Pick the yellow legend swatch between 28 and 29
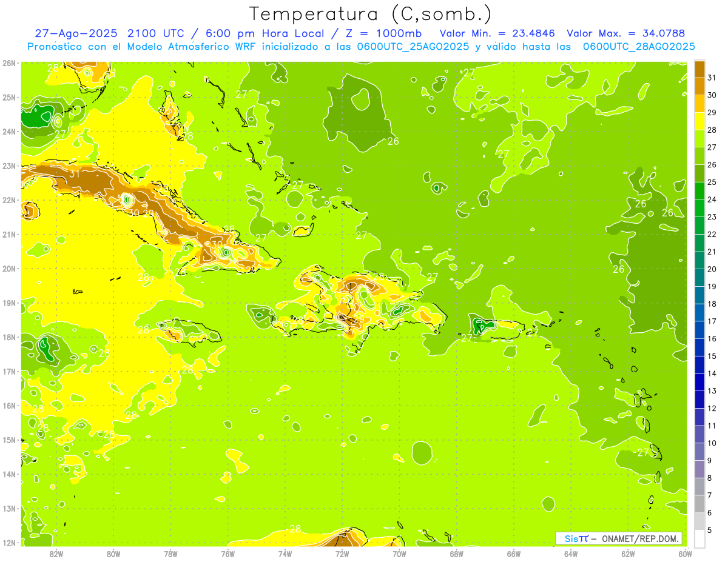Screen dimensions: 728x562 pos(700,121)
